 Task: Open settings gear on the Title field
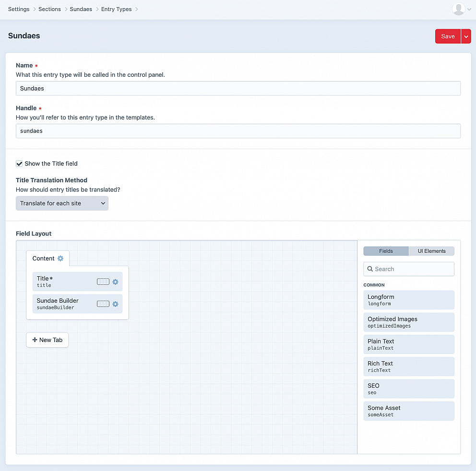coord(115,282)
